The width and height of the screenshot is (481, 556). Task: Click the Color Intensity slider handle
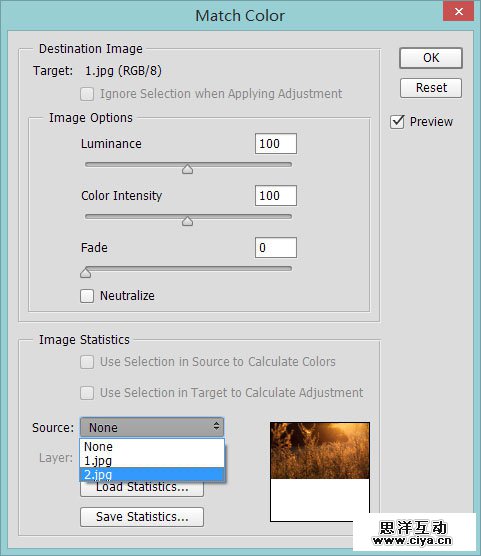pos(187,221)
